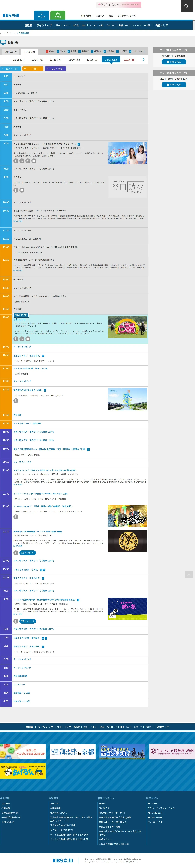The image size is (195, 868).
Task: Select date 12/27 (金)
Action: (x=93, y=60)
